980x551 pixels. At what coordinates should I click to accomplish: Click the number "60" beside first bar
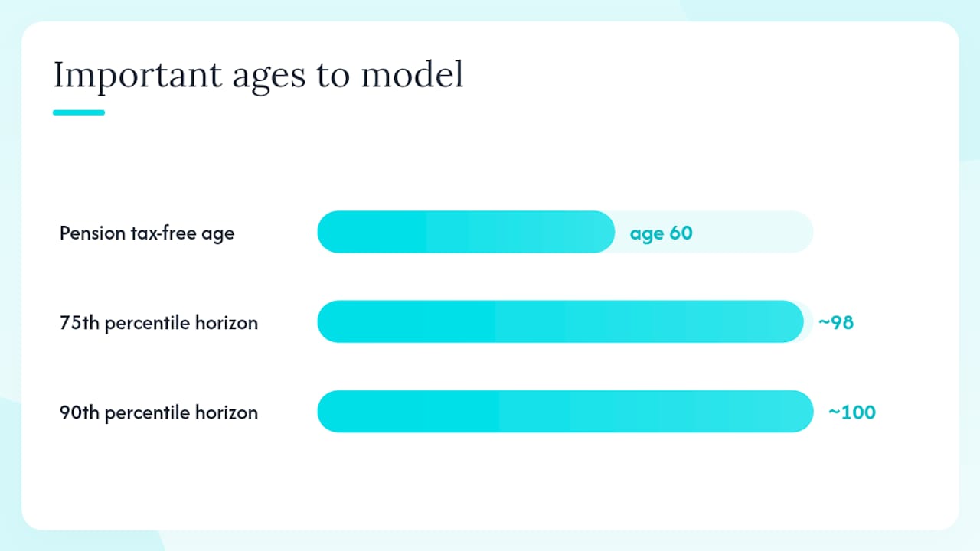click(681, 232)
